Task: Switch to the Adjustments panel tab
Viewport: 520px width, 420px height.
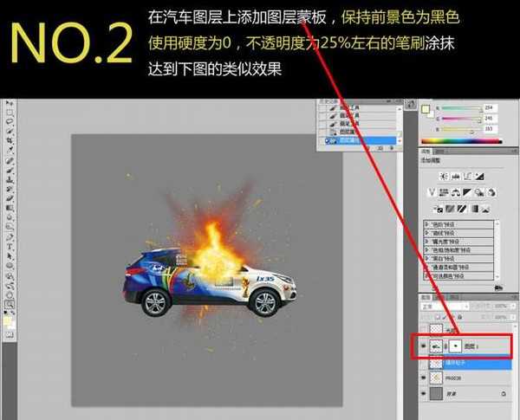Action: [426, 151]
